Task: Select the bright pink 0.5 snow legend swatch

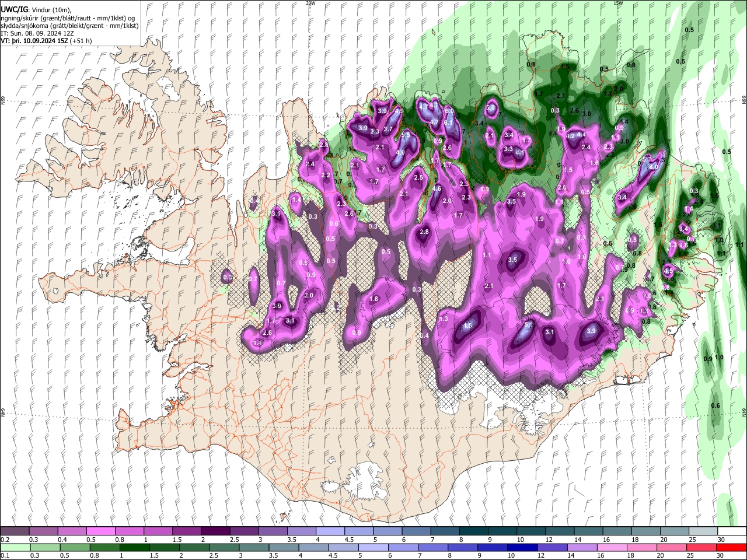Action: click(x=100, y=531)
